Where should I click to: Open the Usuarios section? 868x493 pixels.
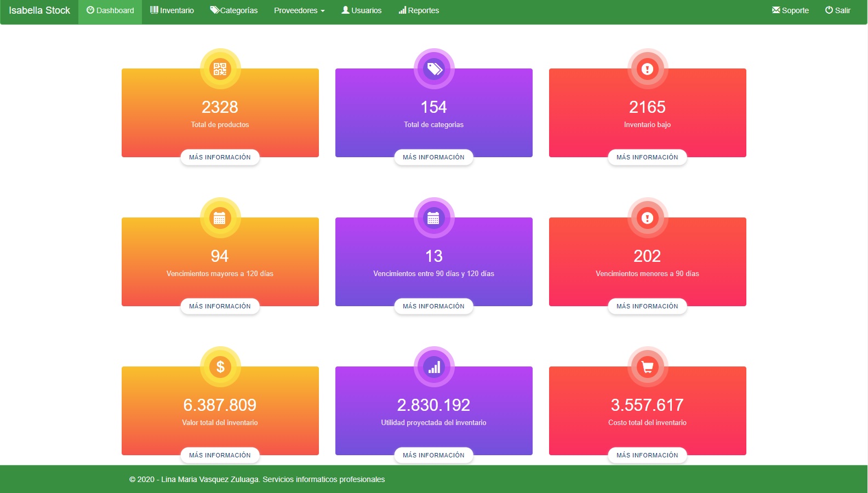(362, 10)
